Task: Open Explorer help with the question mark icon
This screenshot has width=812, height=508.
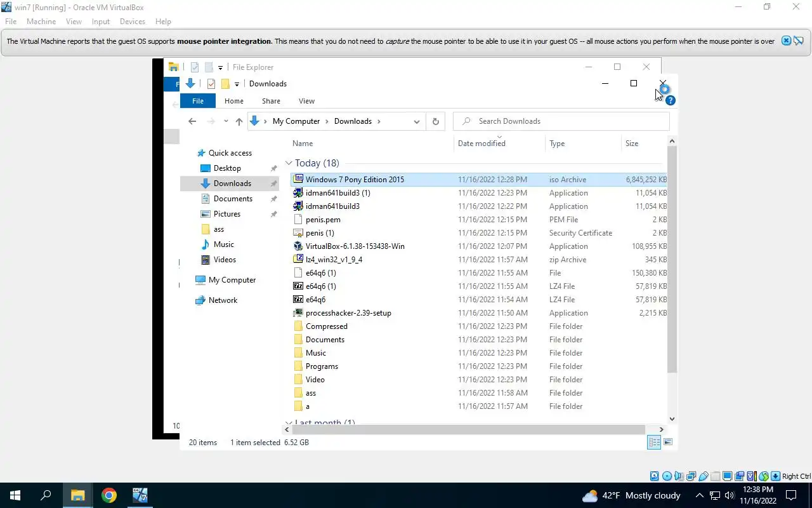Action: (671, 100)
